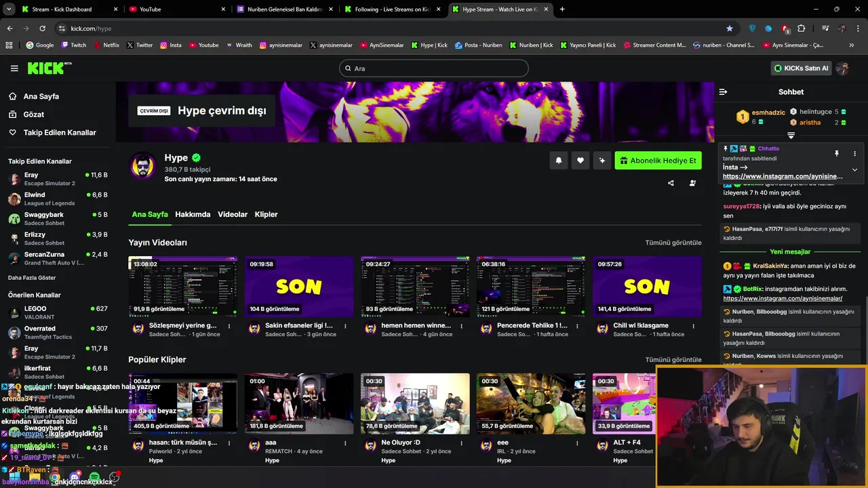Open options for Pencerede Tehlike video
This screenshot has width=868, height=488.
[x=577, y=326]
